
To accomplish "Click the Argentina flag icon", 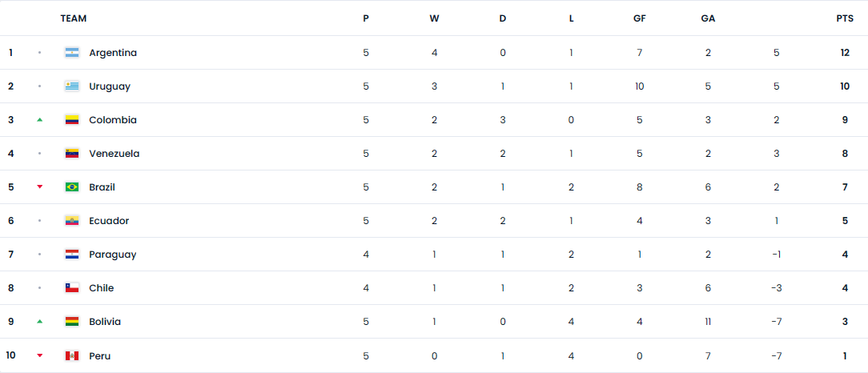I will pos(72,53).
